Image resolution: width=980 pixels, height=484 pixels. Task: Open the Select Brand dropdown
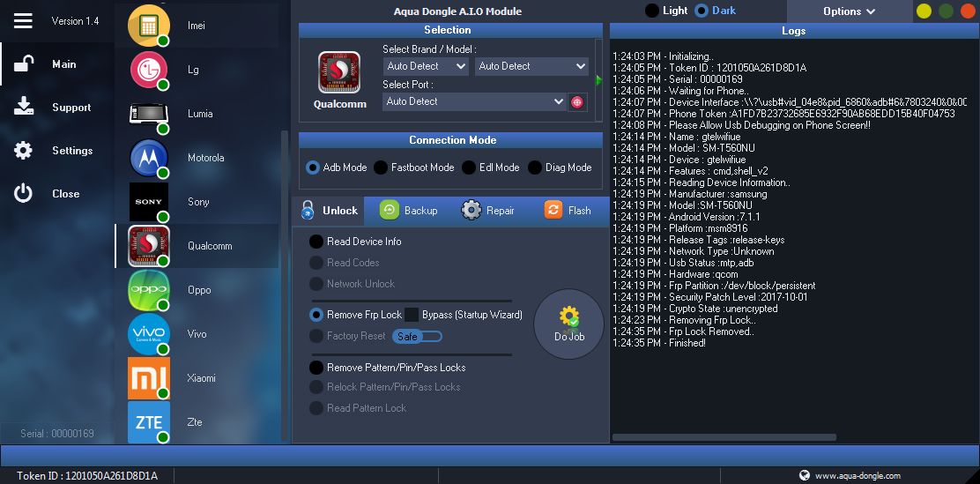pyautogui.click(x=426, y=66)
